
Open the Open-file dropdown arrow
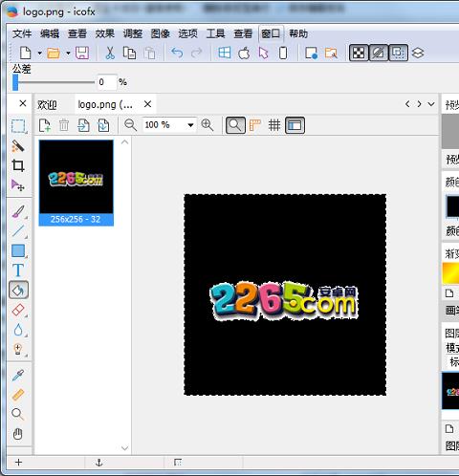coord(68,53)
